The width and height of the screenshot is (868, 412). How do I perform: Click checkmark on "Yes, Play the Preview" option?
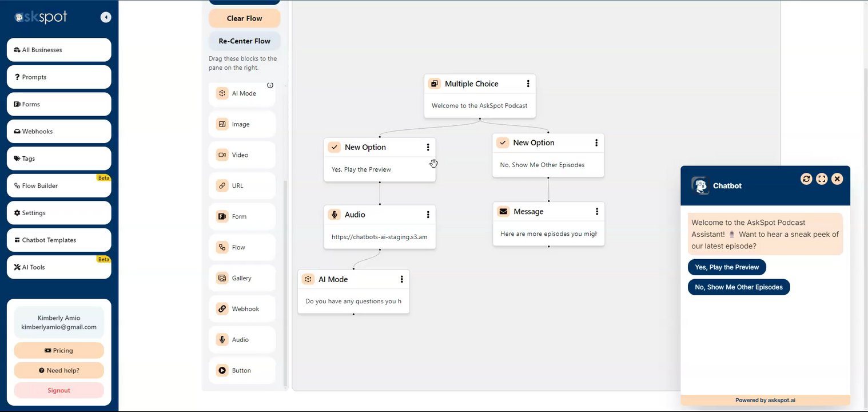point(335,147)
